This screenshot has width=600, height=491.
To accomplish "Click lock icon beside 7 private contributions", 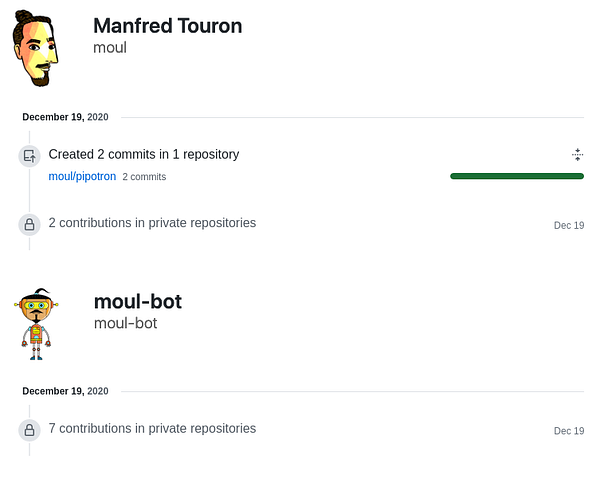I will click(x=30, y=429).
